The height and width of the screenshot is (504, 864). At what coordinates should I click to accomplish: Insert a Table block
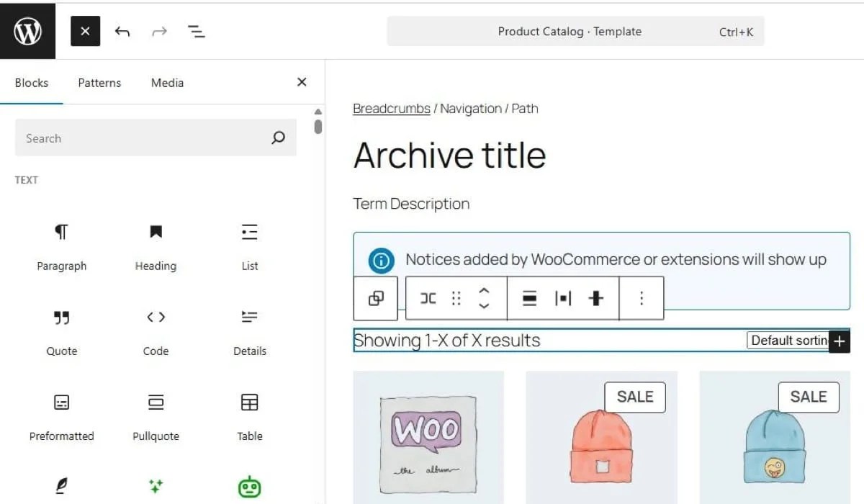(248, 402)
